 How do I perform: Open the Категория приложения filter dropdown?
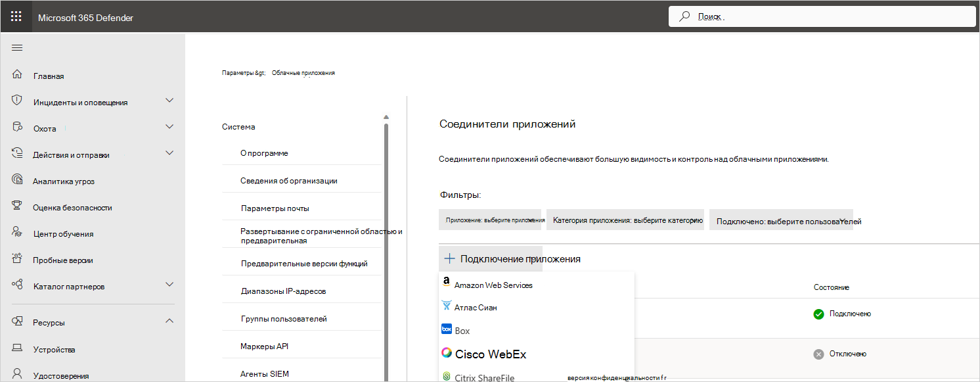coord(625,220)
